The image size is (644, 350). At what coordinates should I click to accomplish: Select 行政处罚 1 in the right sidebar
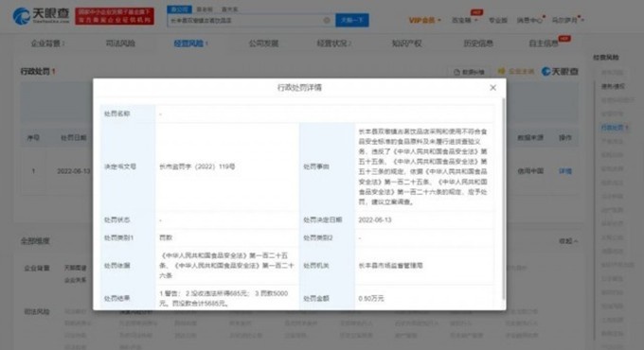615,128
